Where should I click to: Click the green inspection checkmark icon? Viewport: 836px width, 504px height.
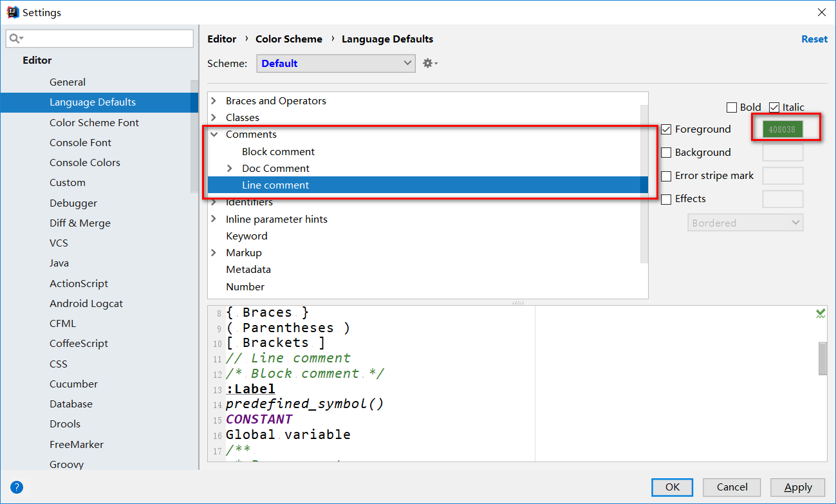point(821,313)
